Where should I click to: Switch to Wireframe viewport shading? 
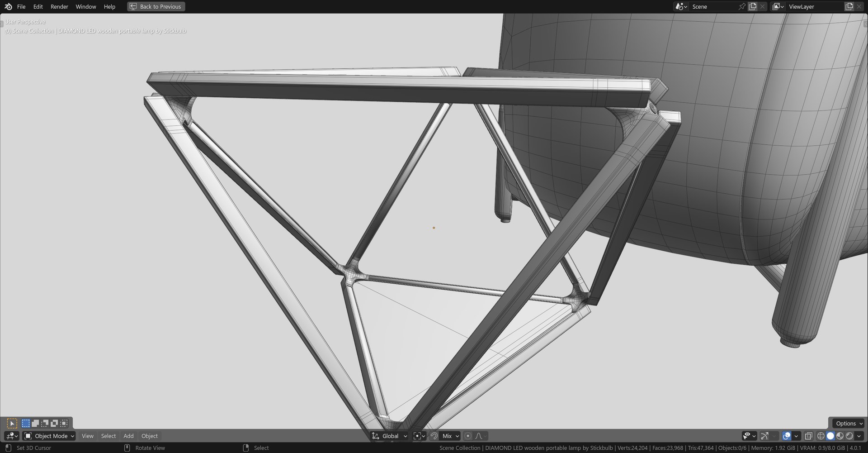(821, 436)
